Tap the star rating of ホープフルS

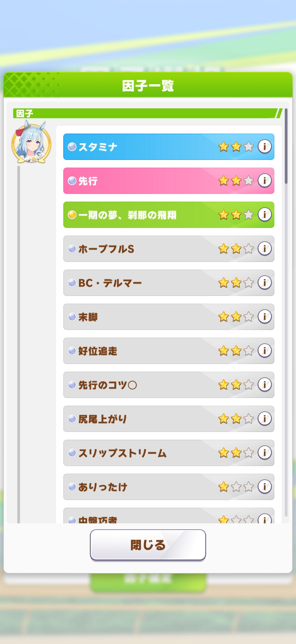point(236,249)
